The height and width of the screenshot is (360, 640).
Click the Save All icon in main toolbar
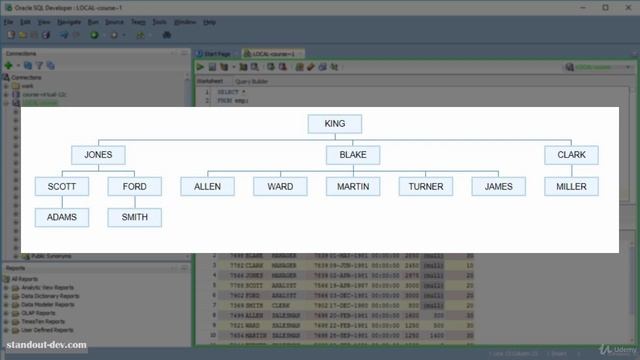(x=46, y=35)
